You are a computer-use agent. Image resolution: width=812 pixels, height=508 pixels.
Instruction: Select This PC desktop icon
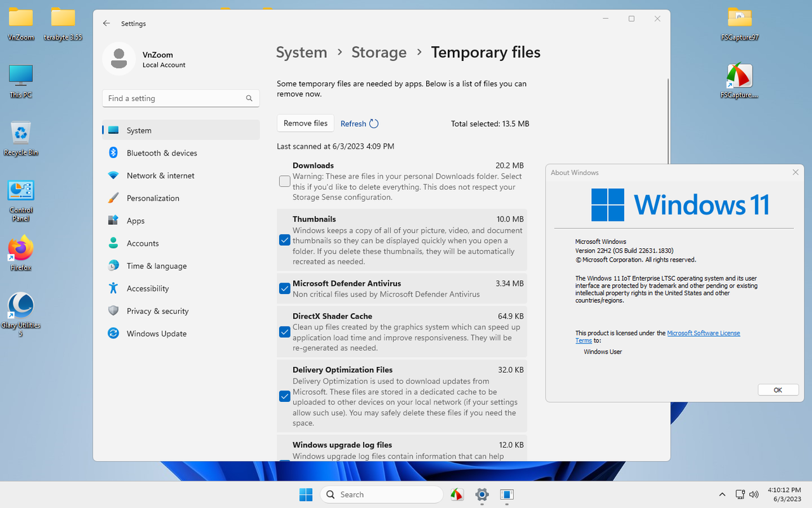pyautogui.click(x=21, y=81)
